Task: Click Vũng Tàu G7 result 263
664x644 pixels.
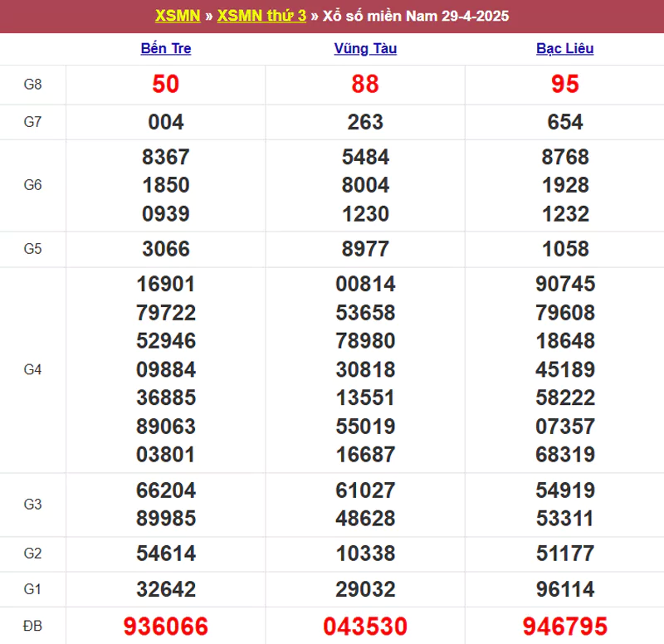Action: point(365,122)
